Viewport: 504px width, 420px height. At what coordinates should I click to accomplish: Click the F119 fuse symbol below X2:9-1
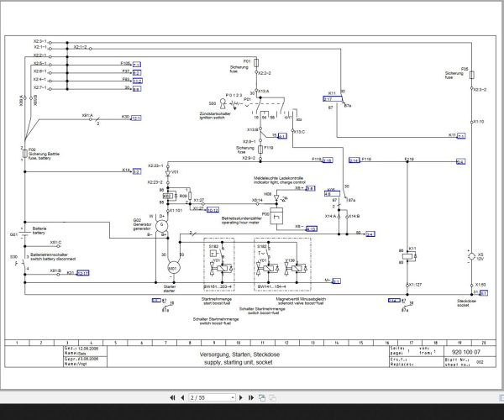coord(260,150)
